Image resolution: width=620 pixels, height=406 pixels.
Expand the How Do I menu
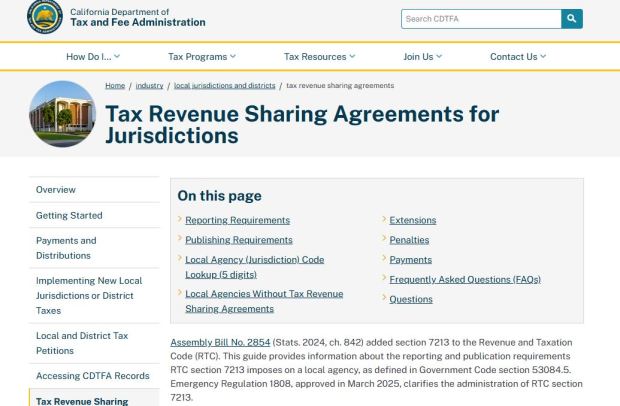(x=93, y=56)
